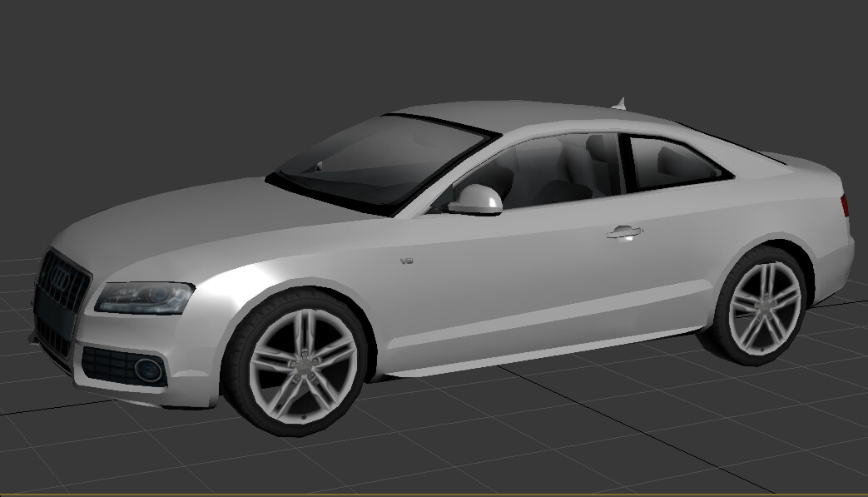This screenshot has width=868, height=497.
Task: Click the car's door handle
Action: point(624,232)
